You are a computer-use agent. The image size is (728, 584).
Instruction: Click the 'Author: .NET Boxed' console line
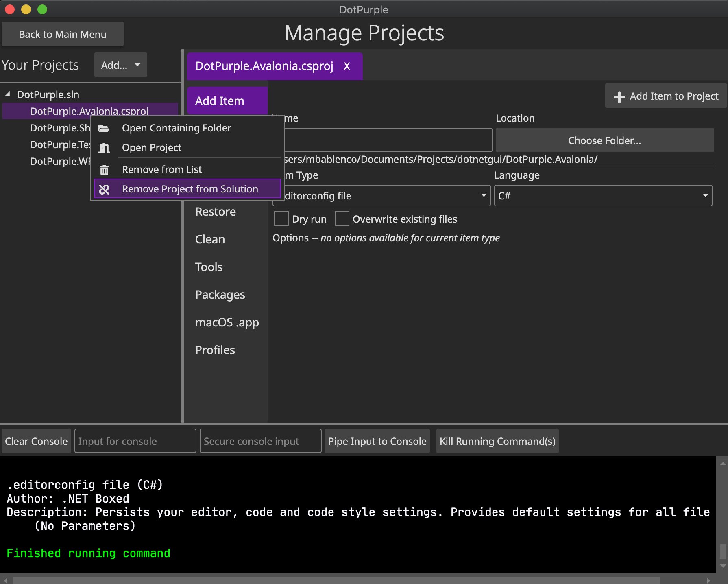(x=68, y=499)
